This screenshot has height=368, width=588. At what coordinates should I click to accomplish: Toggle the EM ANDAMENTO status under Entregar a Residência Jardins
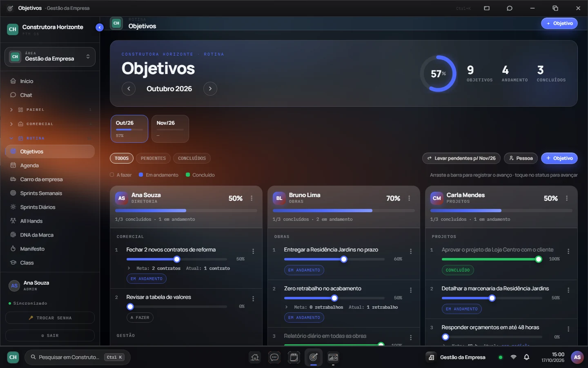coord(304,270)
